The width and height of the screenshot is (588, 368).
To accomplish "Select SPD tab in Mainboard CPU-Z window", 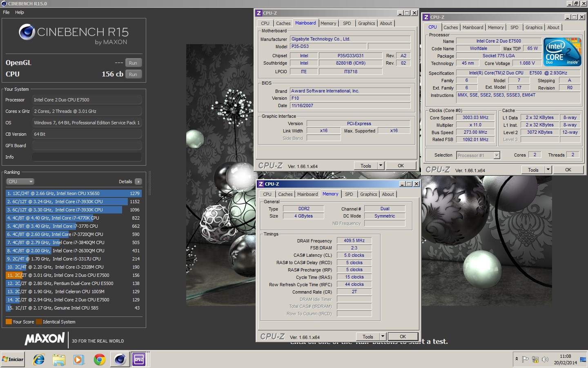I will 347,23.
